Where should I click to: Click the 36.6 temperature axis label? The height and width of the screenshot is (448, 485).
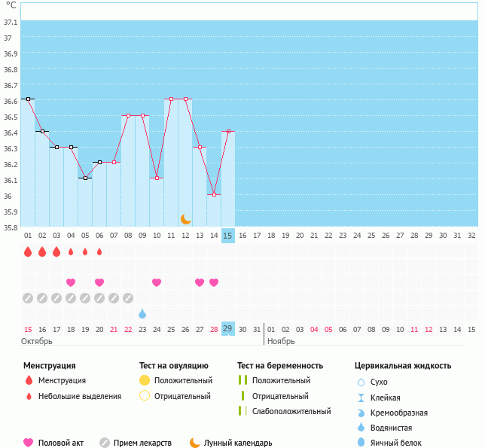[x=10, y=101]
